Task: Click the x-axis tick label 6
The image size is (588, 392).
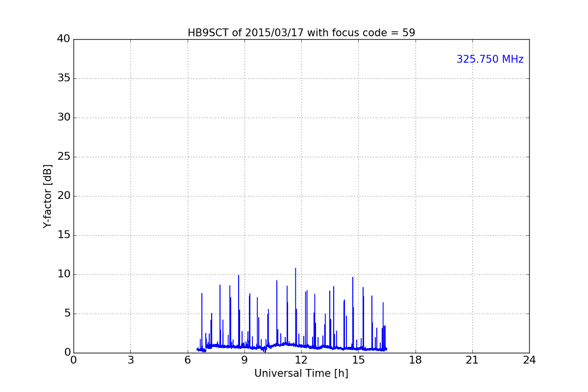Action: (x=188, y=360)
